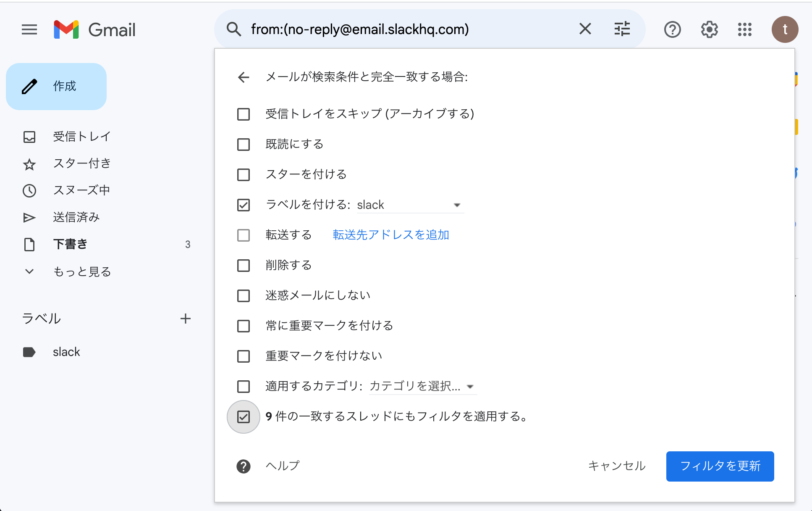This screenshot has width=812, height=511.
Task: Go back with the arrow in filter dialog
Action: coord(244,77)
